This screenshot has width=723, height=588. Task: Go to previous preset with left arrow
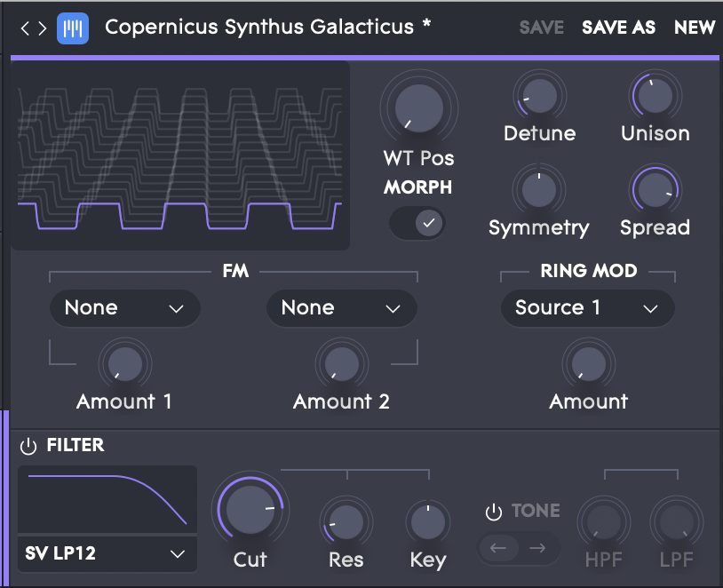pos(25,28)
